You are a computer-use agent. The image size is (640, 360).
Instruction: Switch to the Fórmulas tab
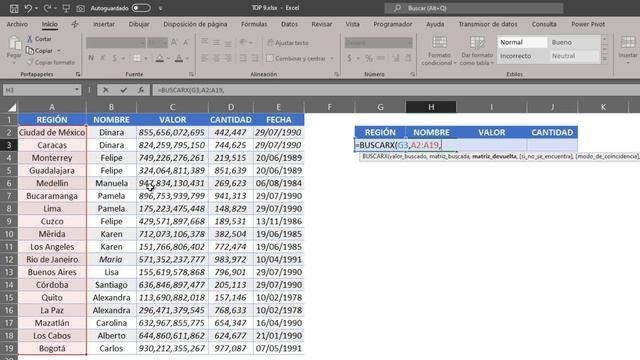click(254, 24)
